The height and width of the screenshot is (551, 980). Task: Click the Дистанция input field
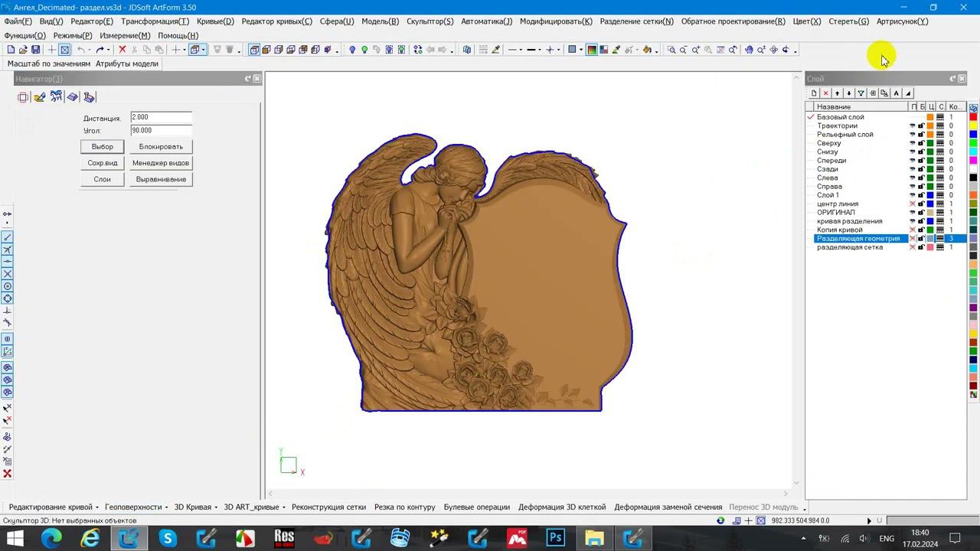tap(161, 117)
